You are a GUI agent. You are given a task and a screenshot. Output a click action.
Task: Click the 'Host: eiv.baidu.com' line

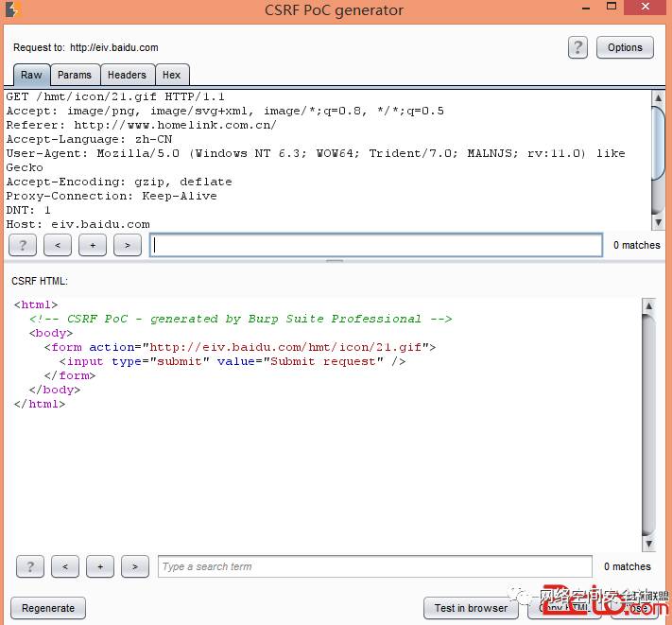pyautogui.click(x=78, y=224)
